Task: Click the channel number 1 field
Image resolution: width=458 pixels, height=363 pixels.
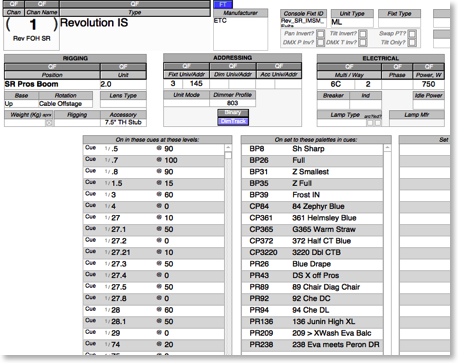Action: click(x=32, y=25)
